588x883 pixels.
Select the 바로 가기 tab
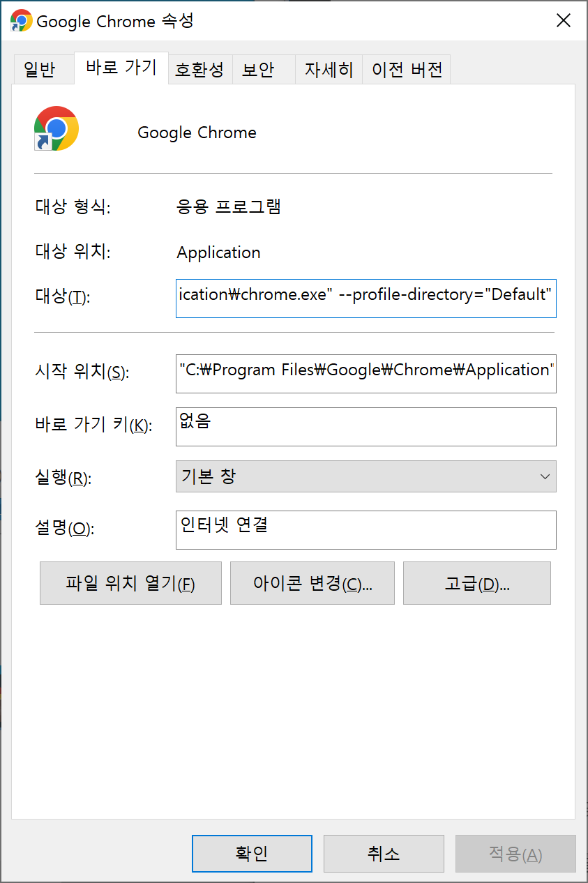[121, 68]
